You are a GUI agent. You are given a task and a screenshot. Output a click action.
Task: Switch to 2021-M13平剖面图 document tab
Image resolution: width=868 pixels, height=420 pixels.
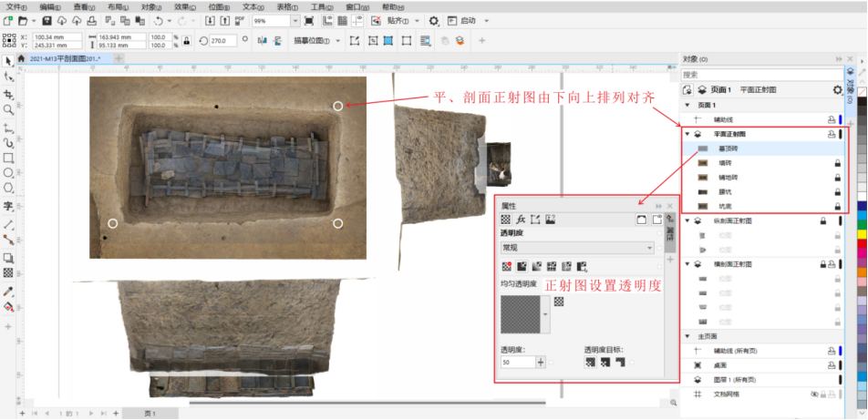click(x=64, y=58)
